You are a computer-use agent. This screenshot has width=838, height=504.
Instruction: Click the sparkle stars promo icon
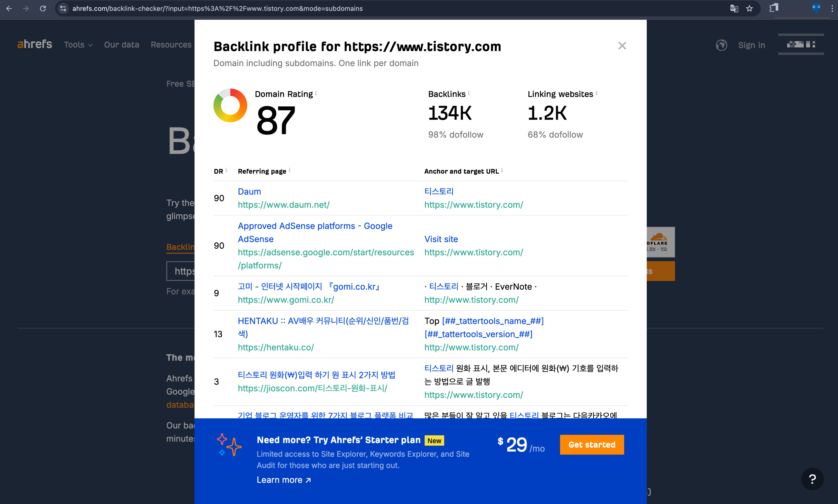tap(229, 445)
